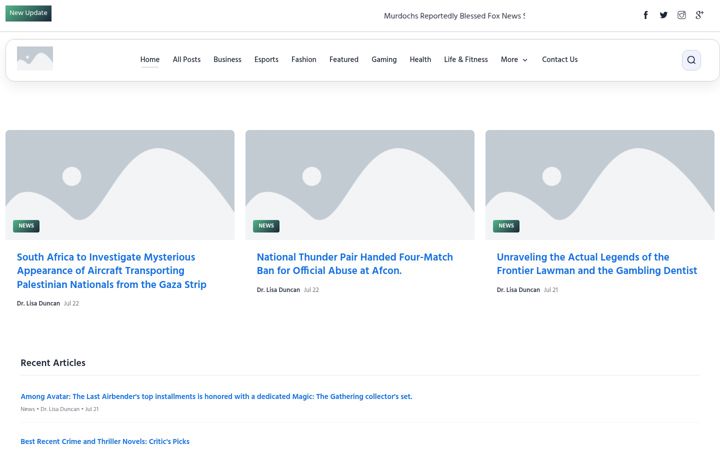720x450 pixels.
Task: Open the National Thunder Pair ban article
Action: [354, 264]
